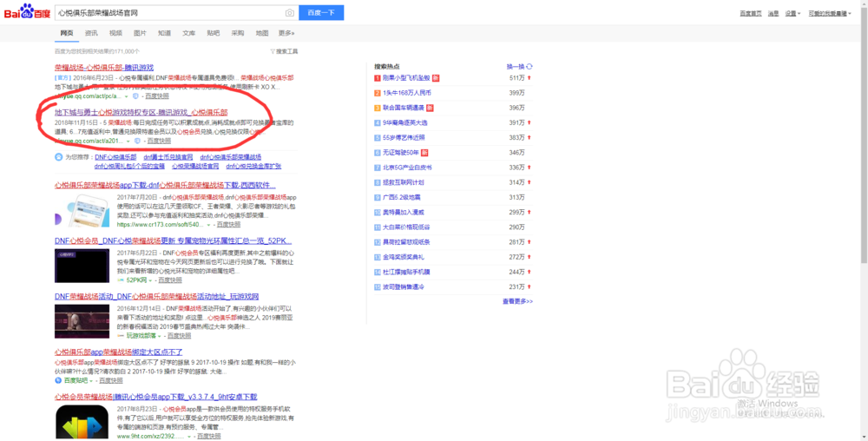Switch to the 资讯 tab
Image resolution: width=868 pixels, height=441 pixels.
tap(91, 33)
